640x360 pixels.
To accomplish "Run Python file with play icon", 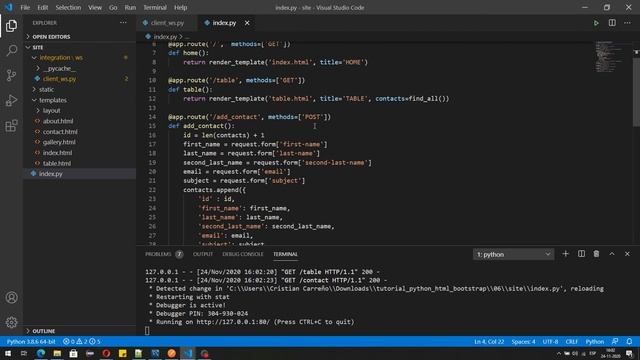I will point(596,23).
